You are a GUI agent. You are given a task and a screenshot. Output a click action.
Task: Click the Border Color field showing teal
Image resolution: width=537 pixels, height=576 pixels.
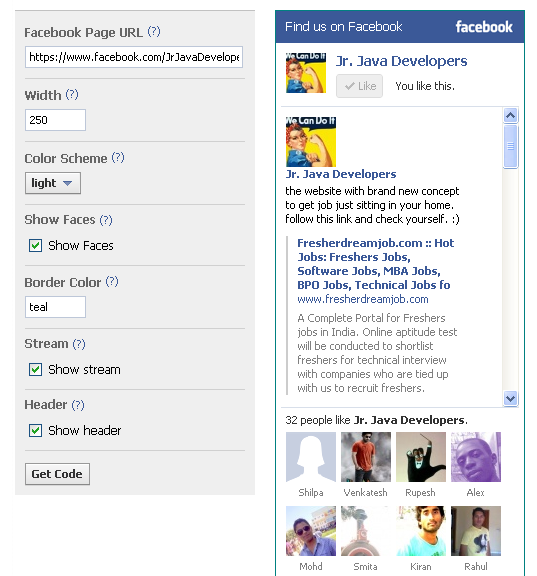pos(55,307)
